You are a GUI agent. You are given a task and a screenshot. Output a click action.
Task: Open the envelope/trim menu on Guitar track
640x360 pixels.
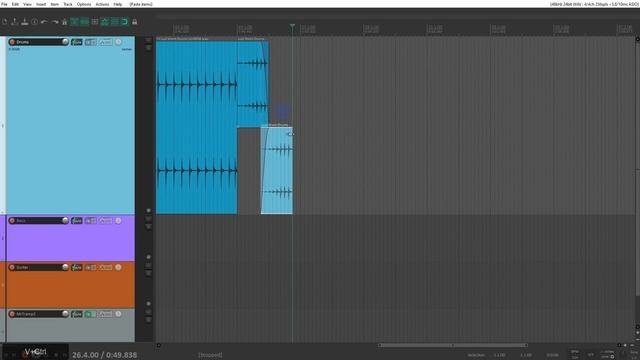(106, 267)
